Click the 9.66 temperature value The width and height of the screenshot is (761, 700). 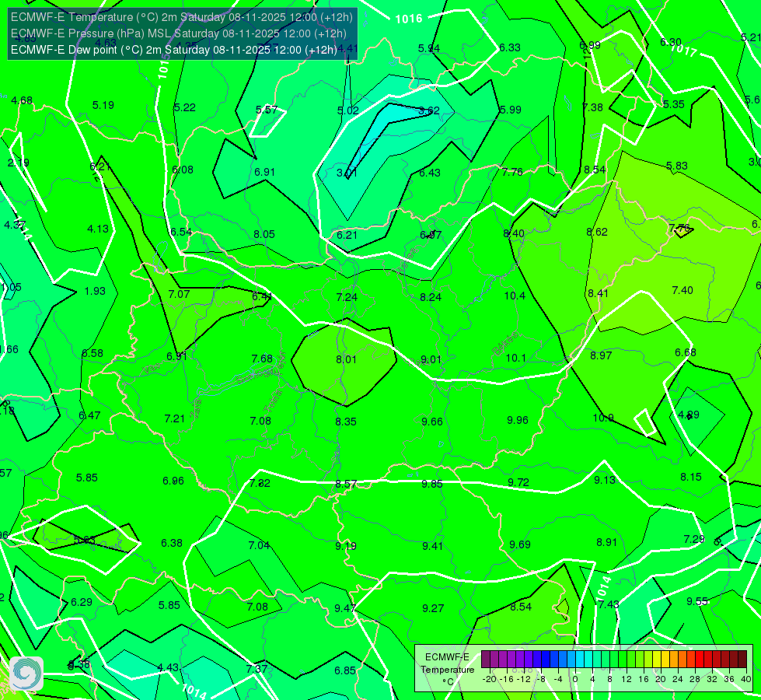[432, 421]
